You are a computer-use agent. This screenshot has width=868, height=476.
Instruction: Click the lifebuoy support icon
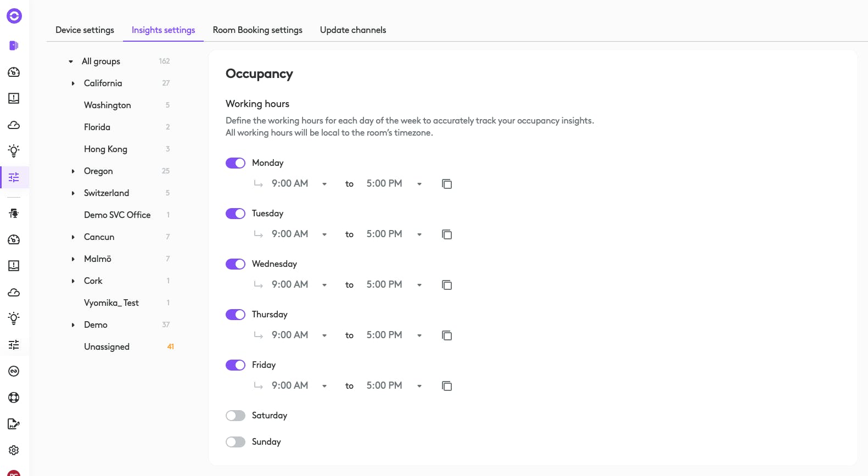click(14, 397)
